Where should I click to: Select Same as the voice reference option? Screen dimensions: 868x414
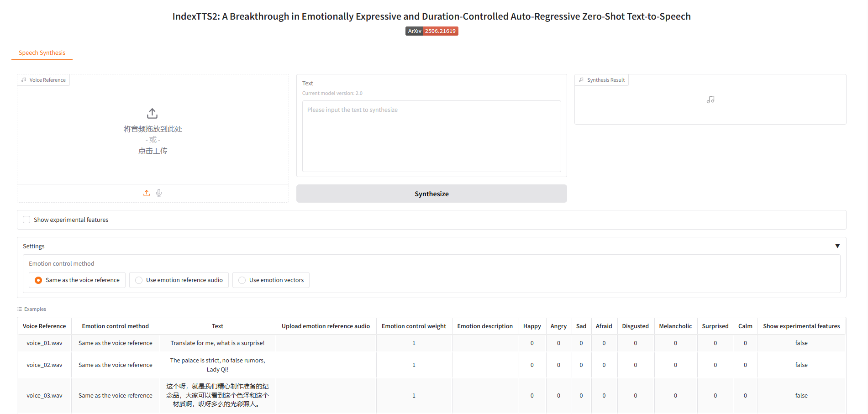pos(39,280)
